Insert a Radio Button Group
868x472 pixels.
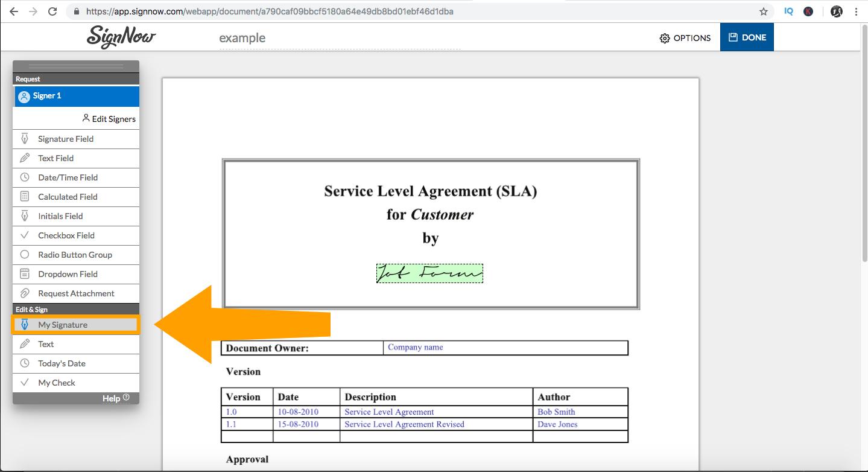pyautogui.click(x=76, y=255)
